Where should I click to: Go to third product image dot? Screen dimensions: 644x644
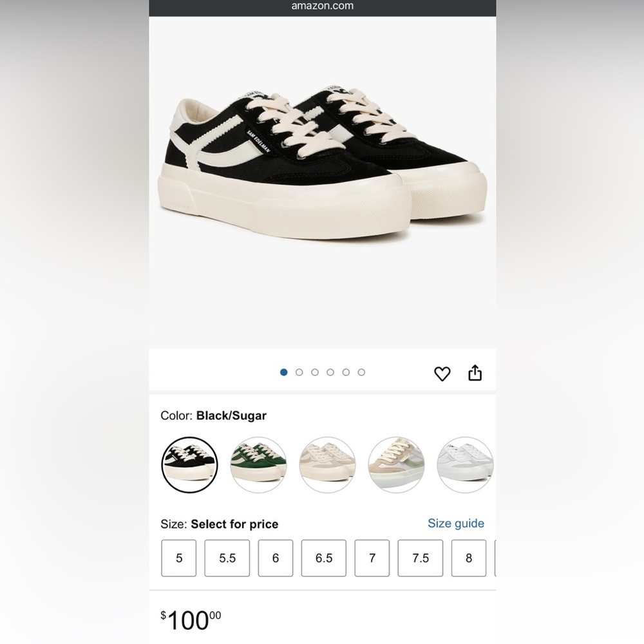pos(315,372)
